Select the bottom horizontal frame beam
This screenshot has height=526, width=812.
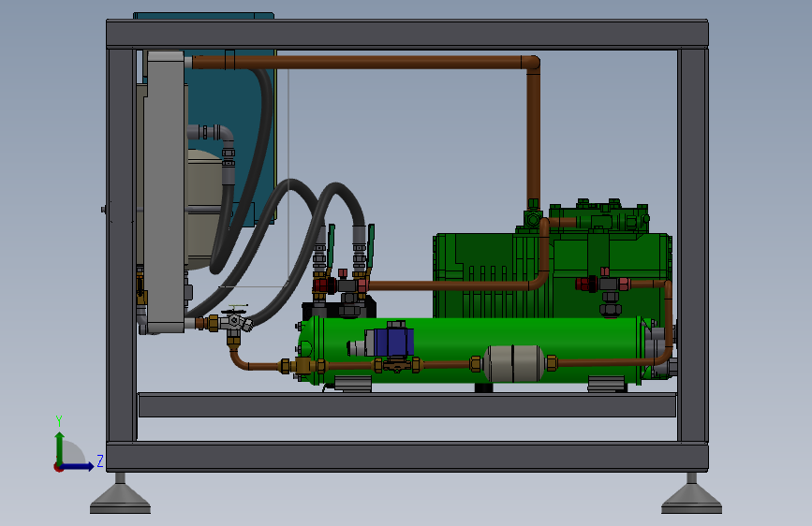pyautogui.click(x=407, y=457)
